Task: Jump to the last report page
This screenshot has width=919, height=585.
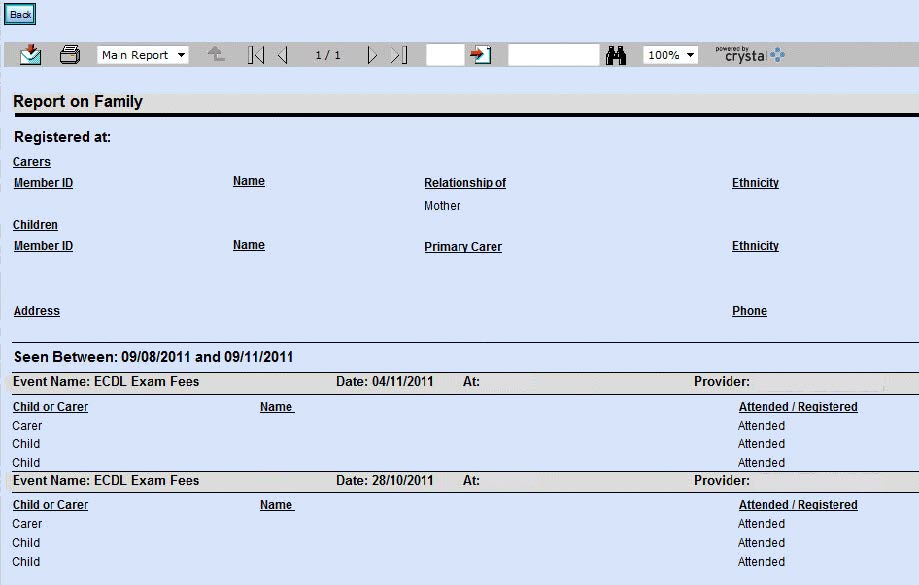Action: pos(399,55)
